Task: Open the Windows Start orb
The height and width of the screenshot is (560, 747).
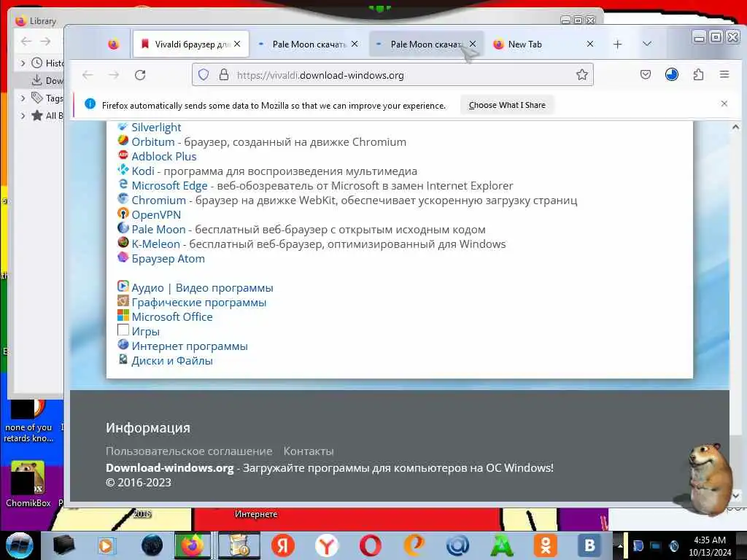Action: click(19, 545)
